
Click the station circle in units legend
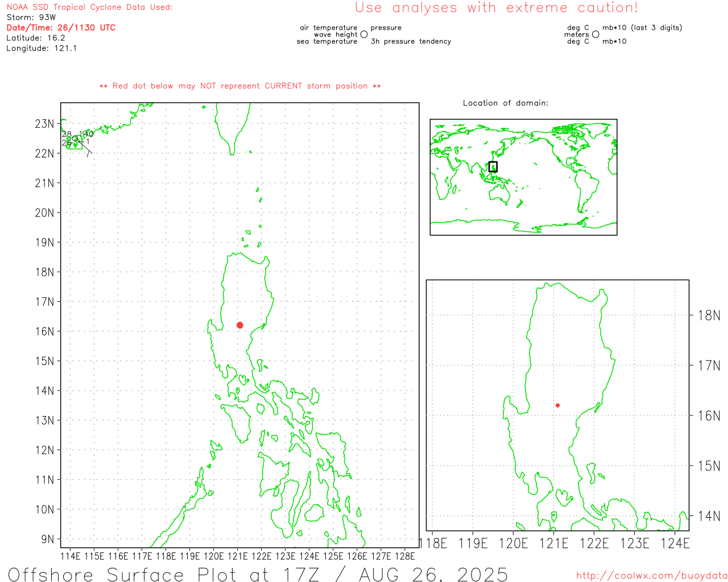pyautogui.click(x=595, y=35)
